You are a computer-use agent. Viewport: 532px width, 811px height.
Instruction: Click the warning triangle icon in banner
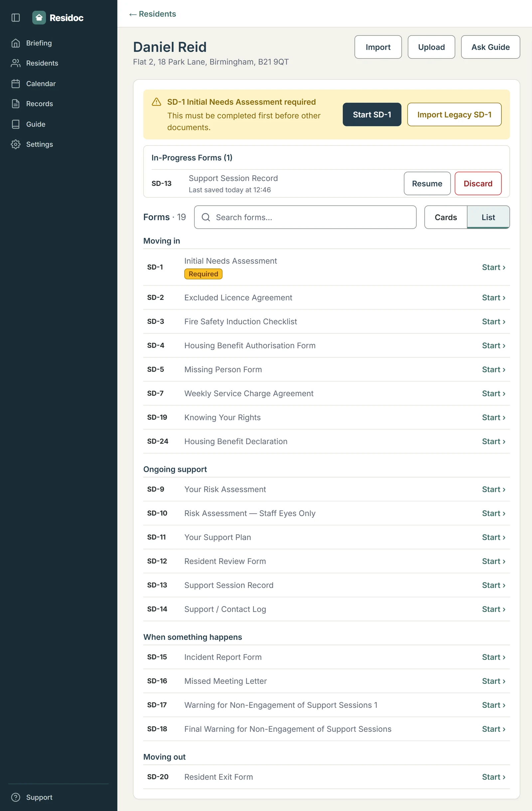tap(156, 102)
